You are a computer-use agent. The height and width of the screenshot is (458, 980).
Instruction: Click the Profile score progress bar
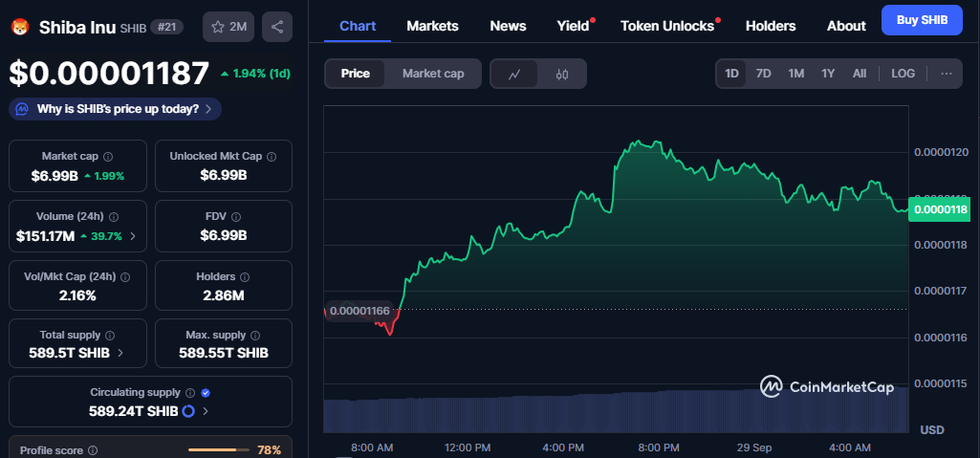tap(218, 449)
